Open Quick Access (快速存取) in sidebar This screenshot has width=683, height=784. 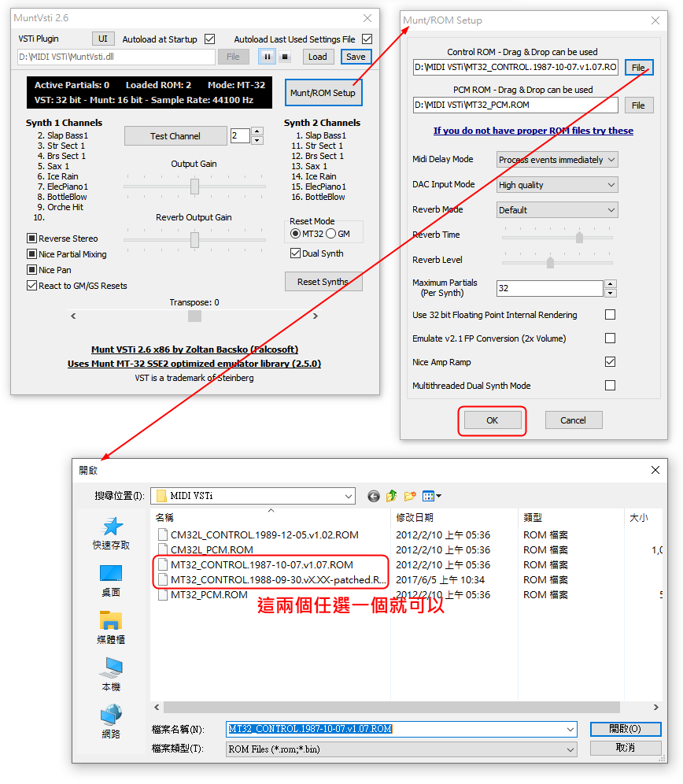point(111,533)
